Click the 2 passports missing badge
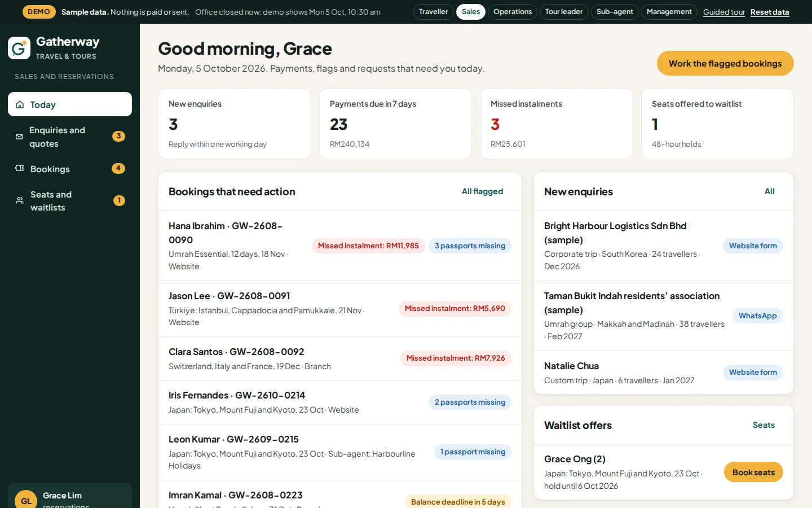Viewport: 812px width, 508px height. coord(470,402)
